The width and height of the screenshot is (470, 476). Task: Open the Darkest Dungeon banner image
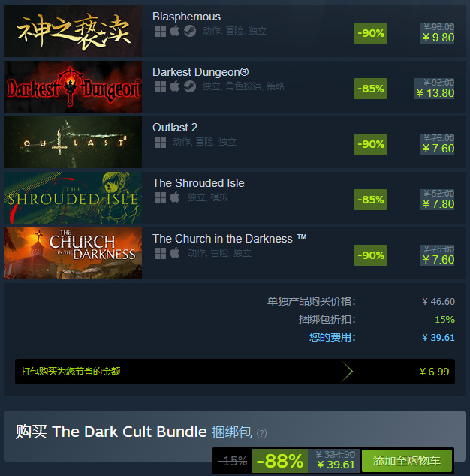click(73, 87)
